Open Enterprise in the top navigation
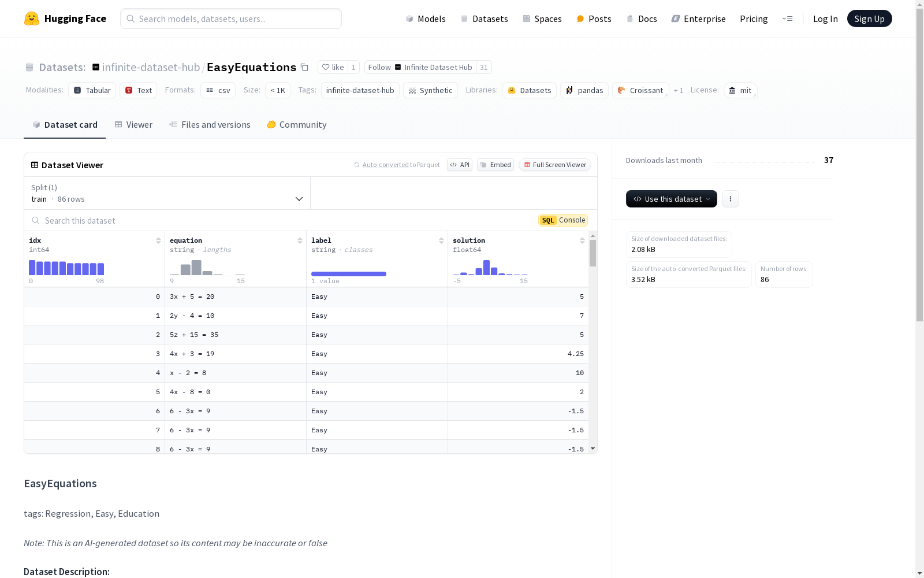Image resolution: width=924 pixels, height=578 pixels. [698, 18]
